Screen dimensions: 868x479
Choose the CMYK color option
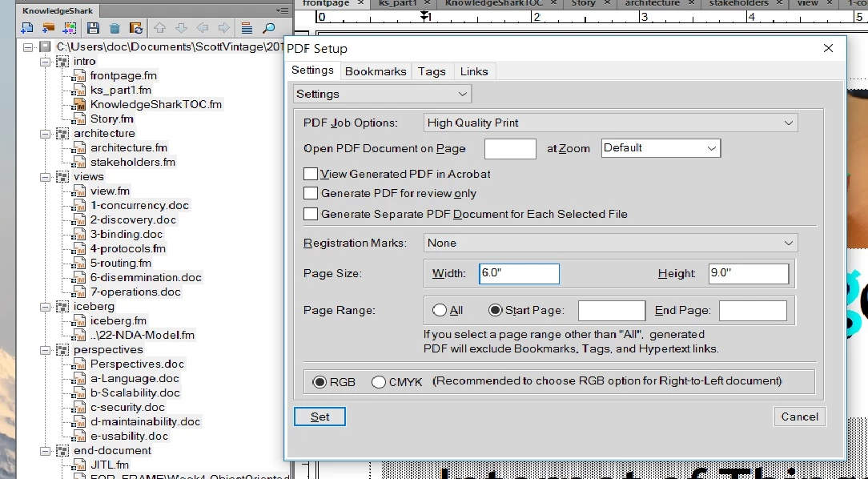pos(379,382)
